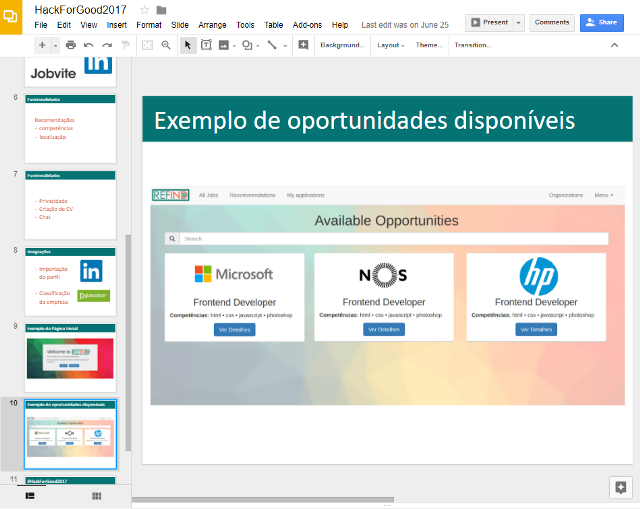The width and height of the screenshot is (640, 509).
Task: Collapse the toolbar with chevron
Action: pos(614,45)
